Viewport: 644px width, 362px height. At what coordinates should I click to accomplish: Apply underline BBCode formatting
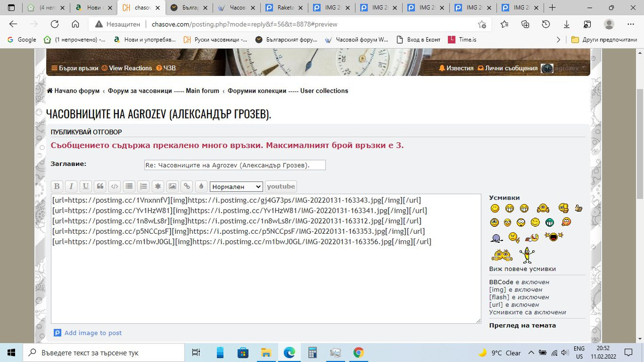[86, 187]
